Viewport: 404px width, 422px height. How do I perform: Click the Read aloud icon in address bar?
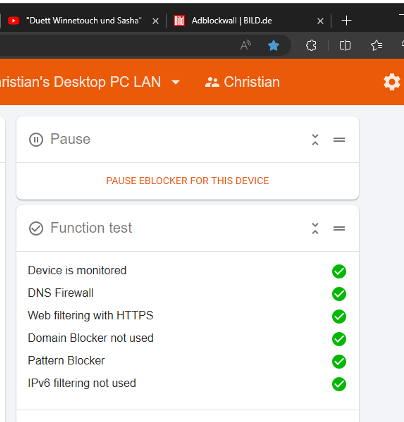pyautogui.click(x=246, y=45)
